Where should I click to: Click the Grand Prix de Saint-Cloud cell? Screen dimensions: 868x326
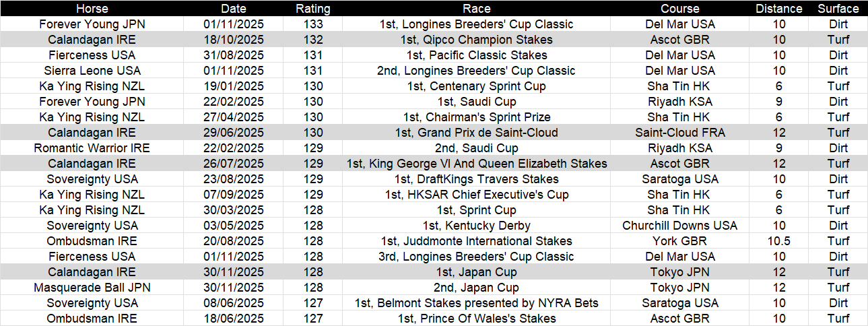point(477,133)
